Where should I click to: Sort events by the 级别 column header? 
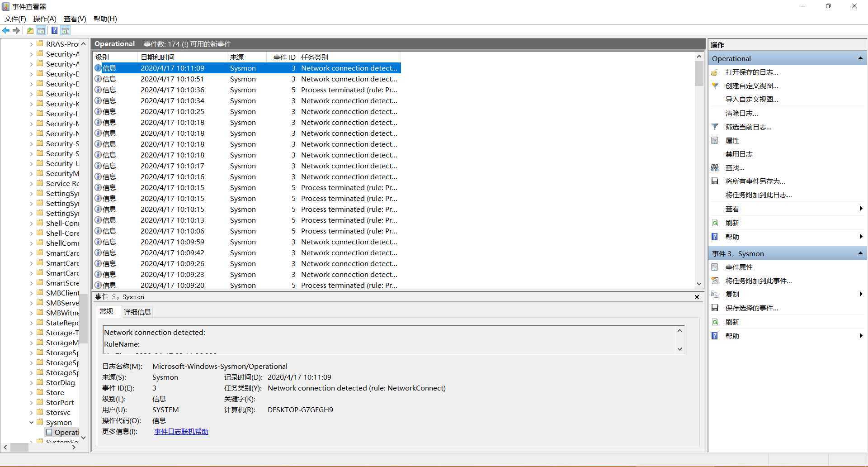[115, 57]
